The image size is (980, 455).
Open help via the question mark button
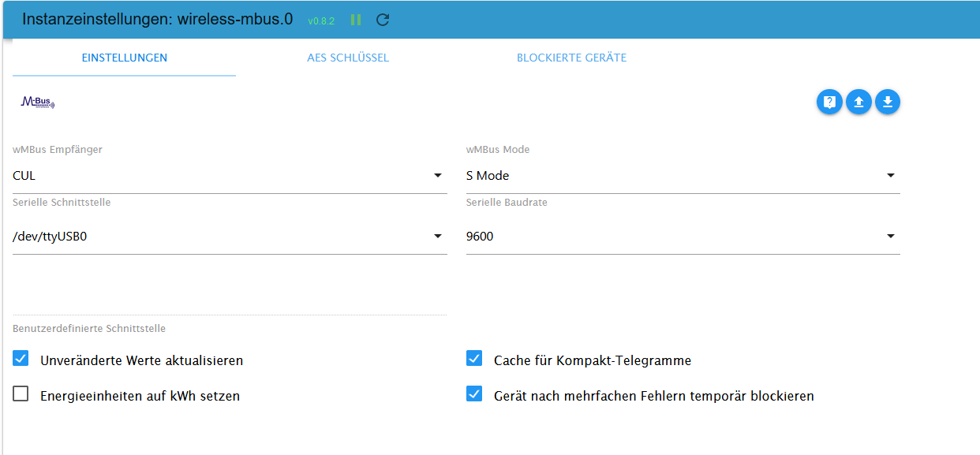pos(829,102)
